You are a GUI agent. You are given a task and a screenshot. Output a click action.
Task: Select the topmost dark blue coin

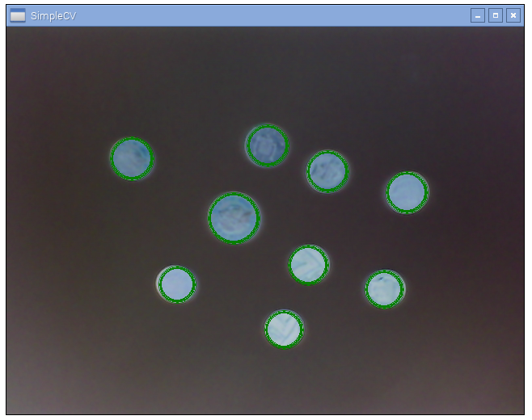268,145
